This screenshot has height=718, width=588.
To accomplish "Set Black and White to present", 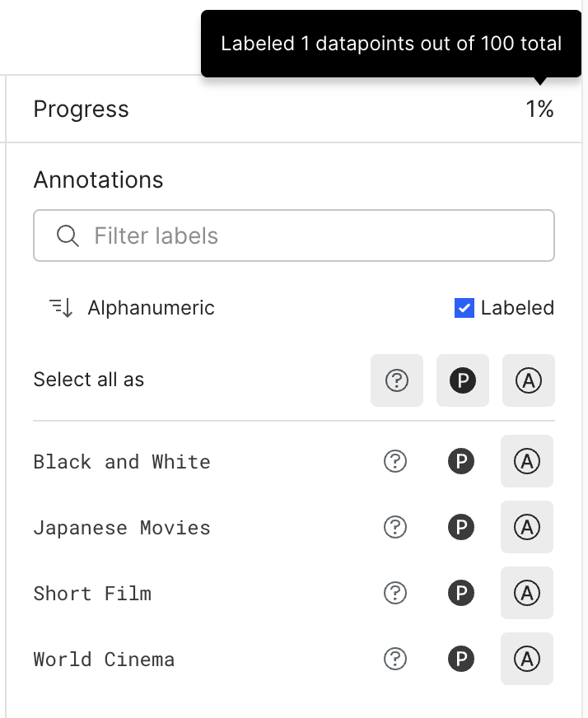I will (x=461, y=461).
